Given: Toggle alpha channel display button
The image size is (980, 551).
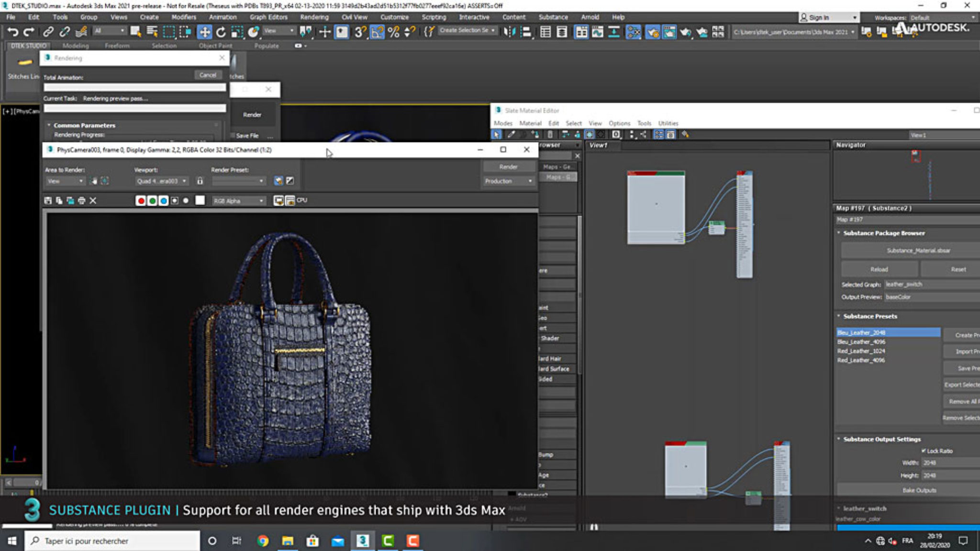Looking at the screenshot, I should pos(175,200).
